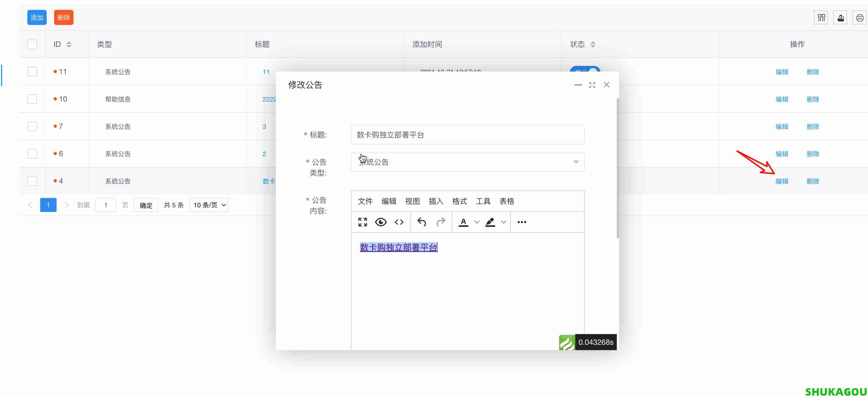
Task: Check the checkbox for row ID 10
Action: (32, 99)
